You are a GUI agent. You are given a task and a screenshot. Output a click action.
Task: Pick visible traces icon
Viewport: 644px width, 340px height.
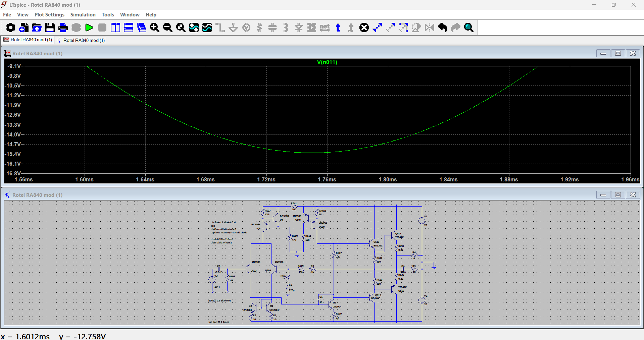pyautogui.click(x=207, y=27)
